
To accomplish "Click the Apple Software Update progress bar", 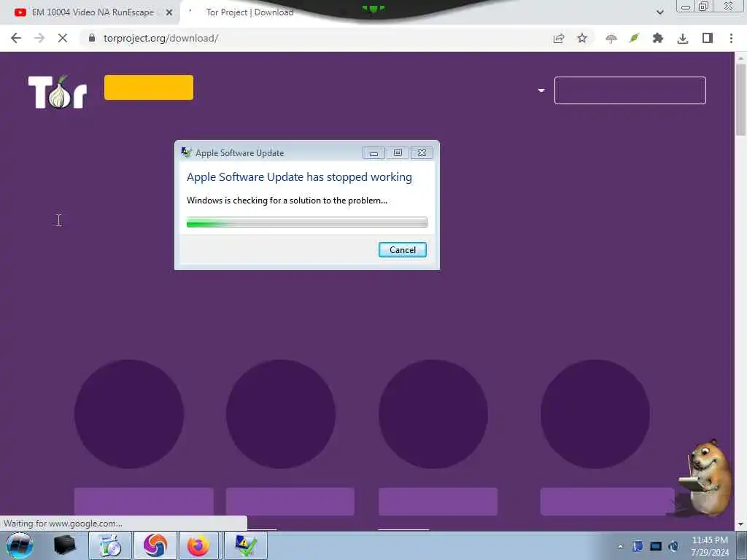I will pyautogui.click(x=307, y=222).
